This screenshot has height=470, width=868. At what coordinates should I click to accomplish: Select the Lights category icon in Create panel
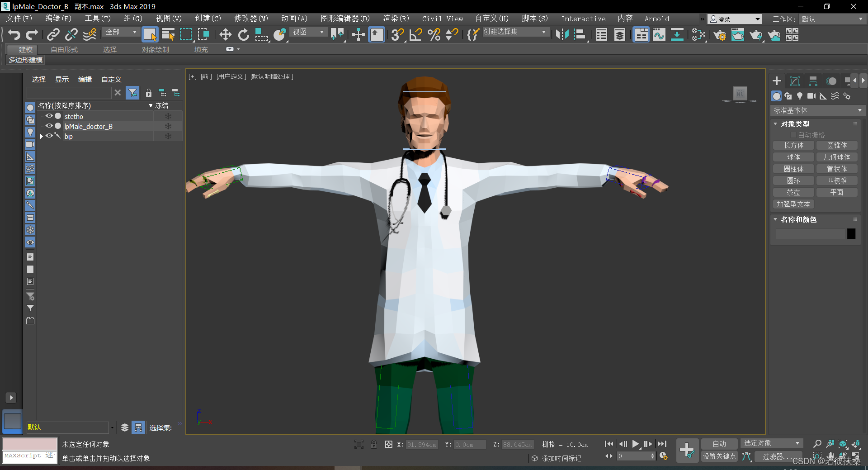(x=800, y=96)
